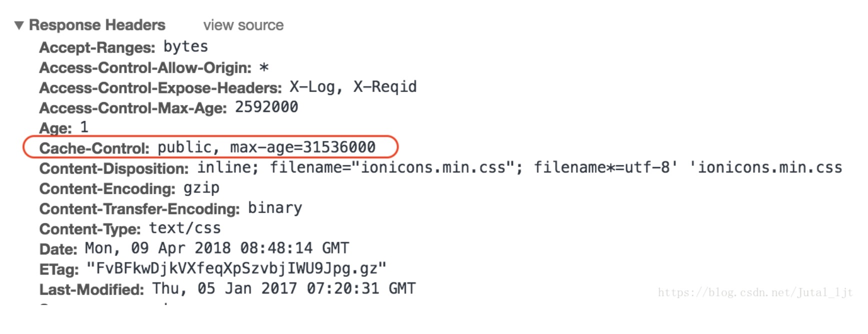Viewport: 868px width, 334px height.
Task: Click the Age header name
Action: pos(55,128)
